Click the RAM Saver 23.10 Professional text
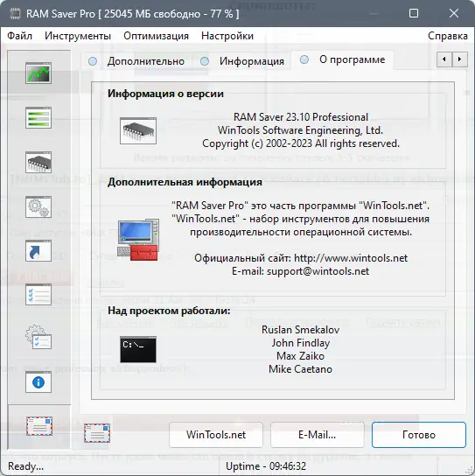The image size is (475, 476). (x=301, y=117)
